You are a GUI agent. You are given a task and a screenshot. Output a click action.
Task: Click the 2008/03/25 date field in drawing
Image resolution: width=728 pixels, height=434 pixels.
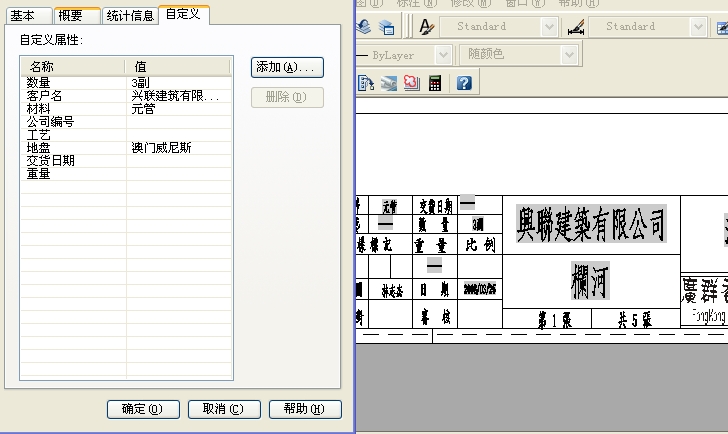(x=480, y=289)
